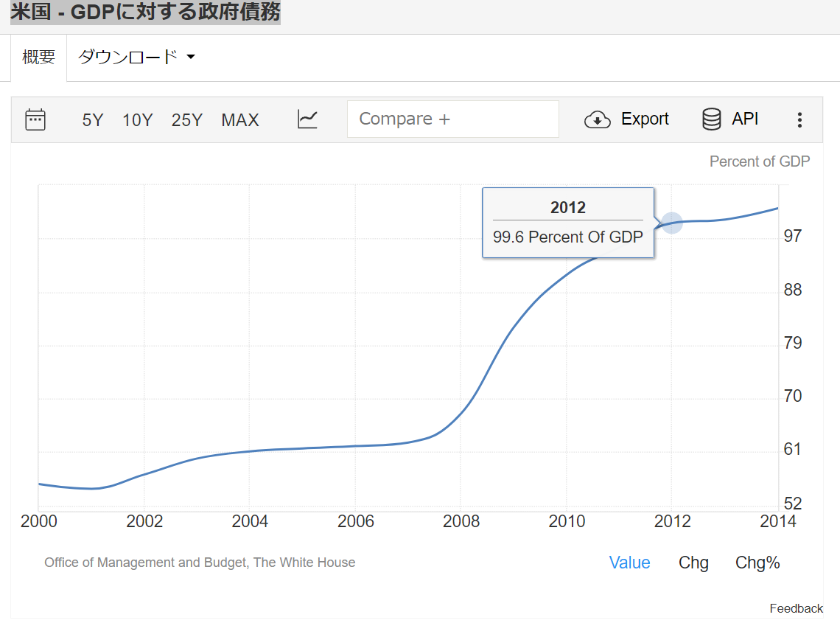Viewport: 840px width, 623px height.
Task: Select the 10Y time range
Action: click(138, 120)
